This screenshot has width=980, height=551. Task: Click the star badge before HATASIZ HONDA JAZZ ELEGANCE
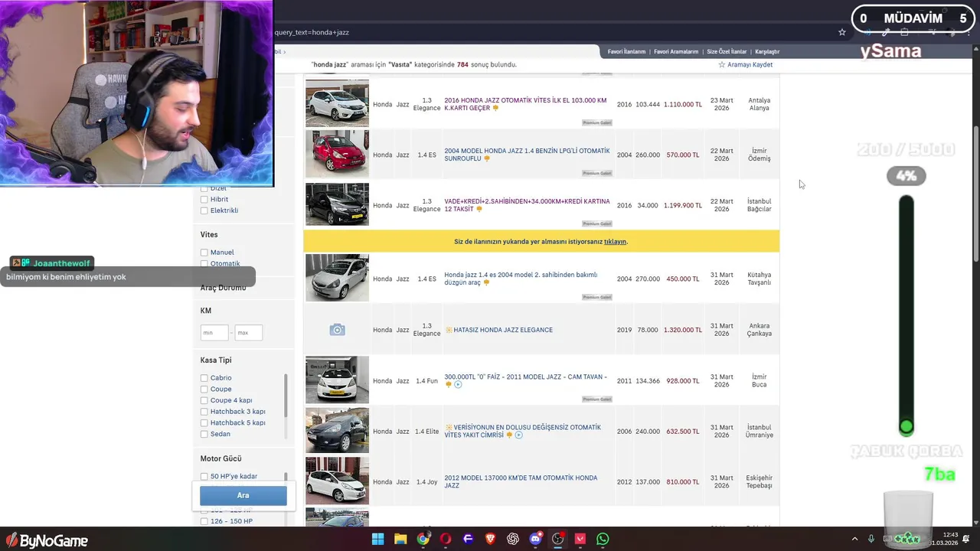click(x=449, y=330)
